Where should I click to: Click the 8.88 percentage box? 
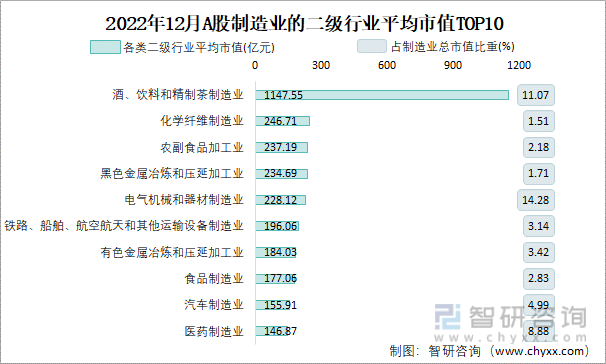[x=539, y=331]
